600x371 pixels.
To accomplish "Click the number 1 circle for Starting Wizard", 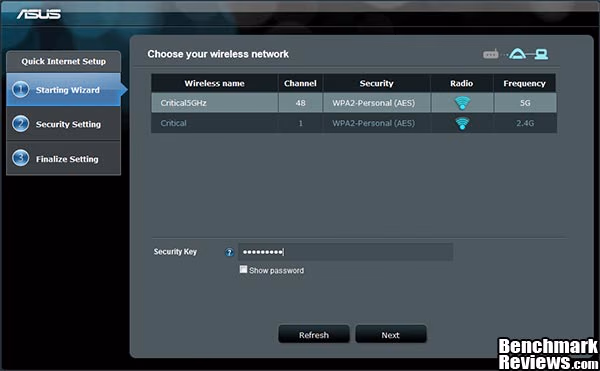I will pyautogui.click(x=21, y=90).
